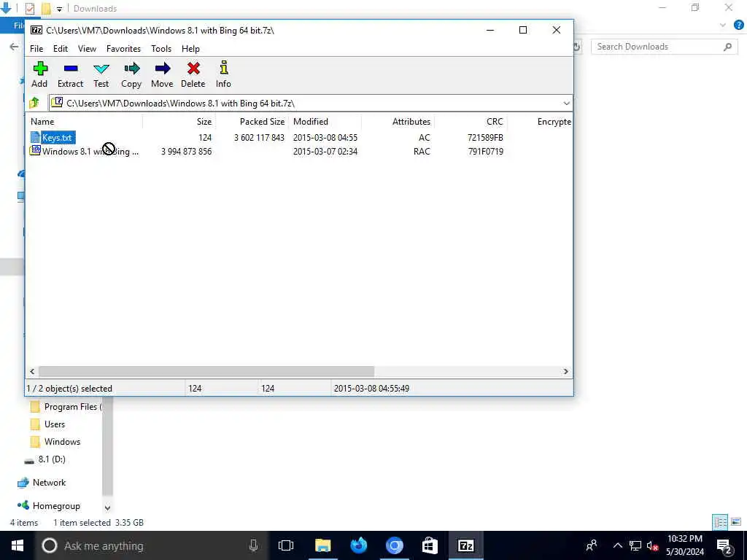Click the 2015-03-07 02:34 modified date
The height and width of the screenshot is (560, 747).
[x=325, y=152]
